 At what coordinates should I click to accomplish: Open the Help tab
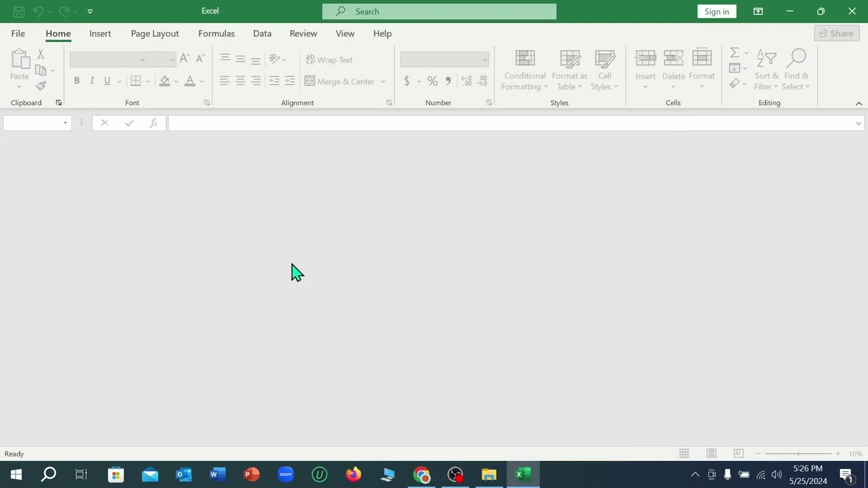pos(382,33)
